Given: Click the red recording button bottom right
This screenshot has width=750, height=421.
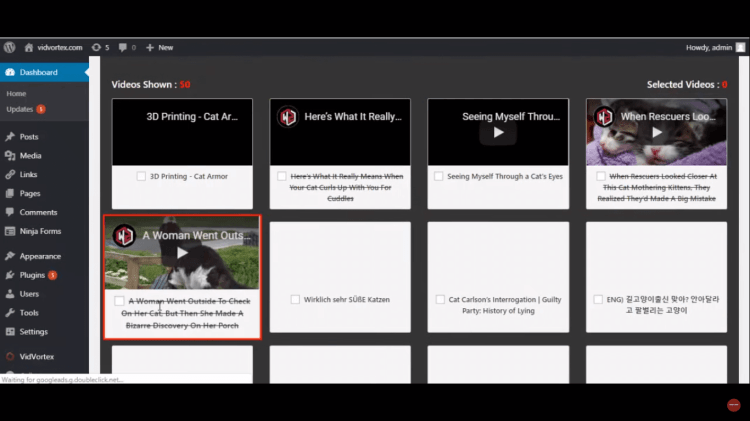Looking at the screenshot, I should (x=734, y=405).
